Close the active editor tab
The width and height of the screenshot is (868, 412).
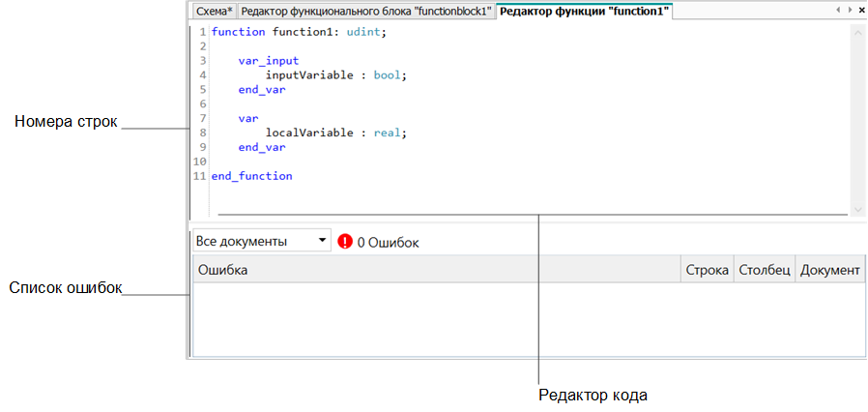click(859, 10)
